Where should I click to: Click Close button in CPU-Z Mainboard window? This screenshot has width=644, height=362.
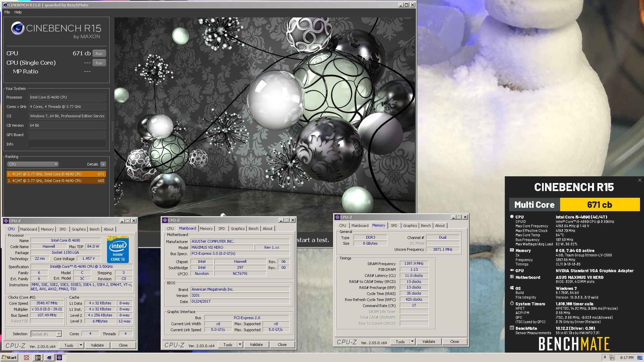(x=282, y=345)
